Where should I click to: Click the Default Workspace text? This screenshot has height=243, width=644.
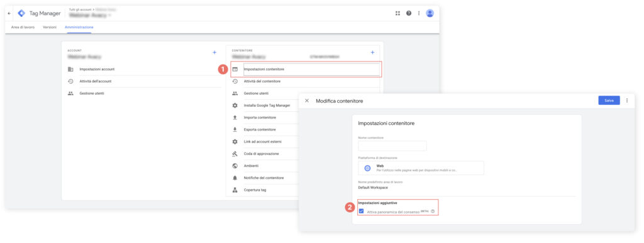[373, 188]
